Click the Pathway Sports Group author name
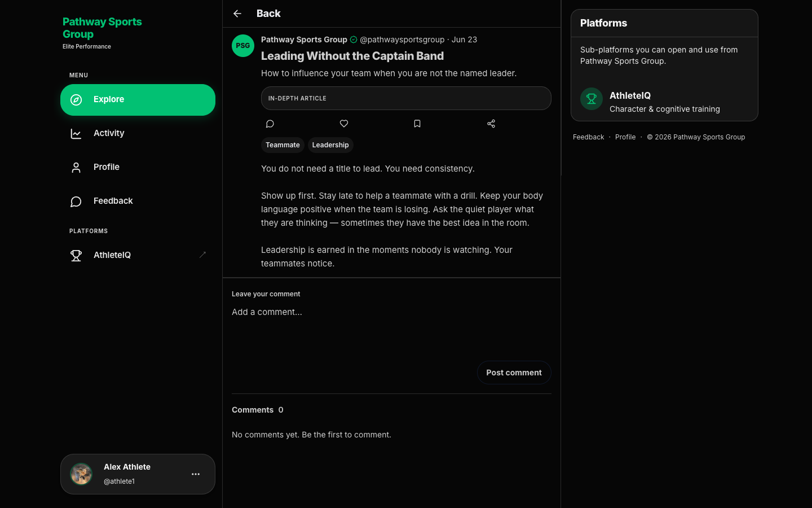The width and height of the screenshot is (812, 508). coord(304,40)
